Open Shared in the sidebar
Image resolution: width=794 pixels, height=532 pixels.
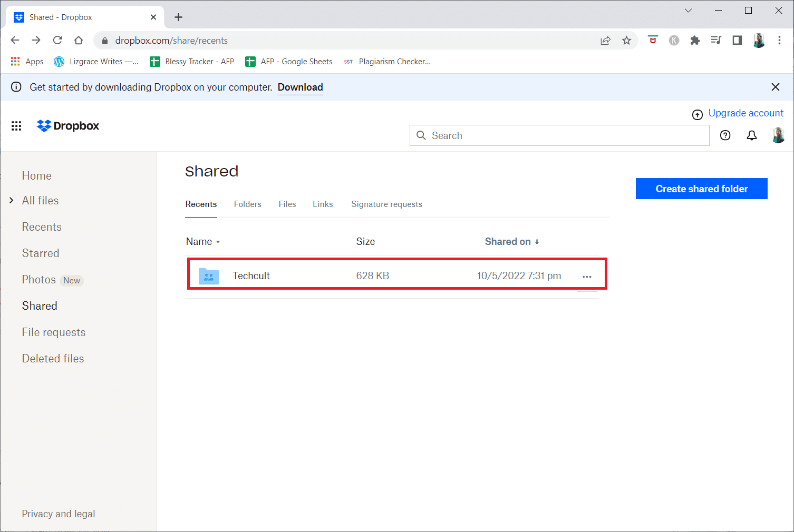coord(40,306)
